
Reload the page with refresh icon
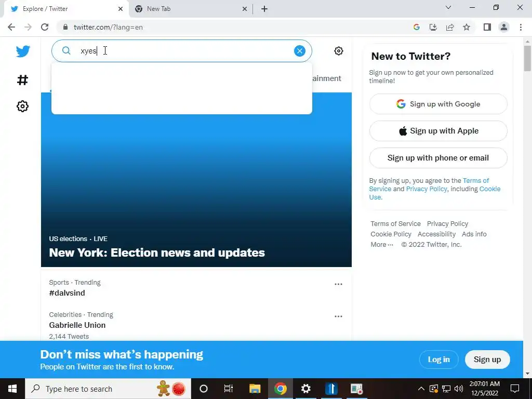click(x=45, y=27)
